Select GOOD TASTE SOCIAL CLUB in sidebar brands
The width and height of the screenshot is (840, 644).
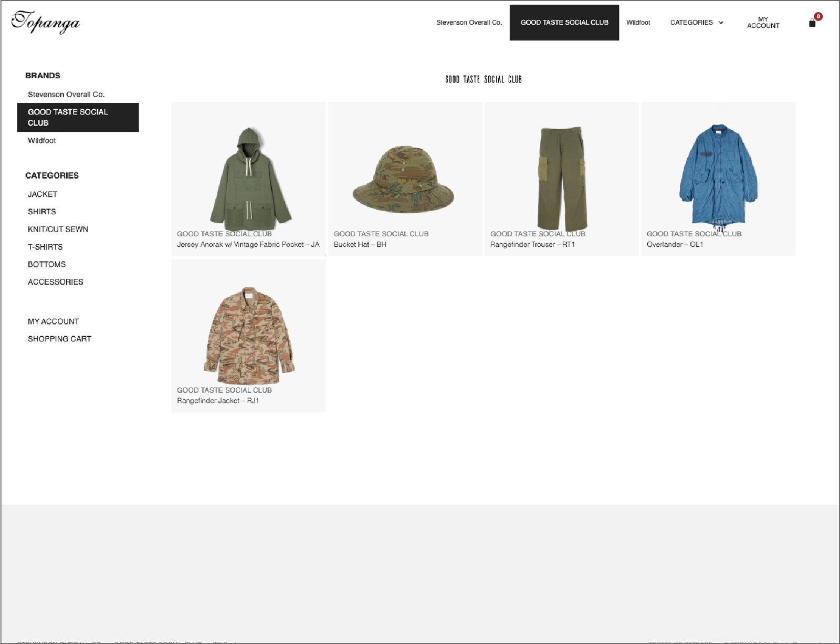point(78,117)
